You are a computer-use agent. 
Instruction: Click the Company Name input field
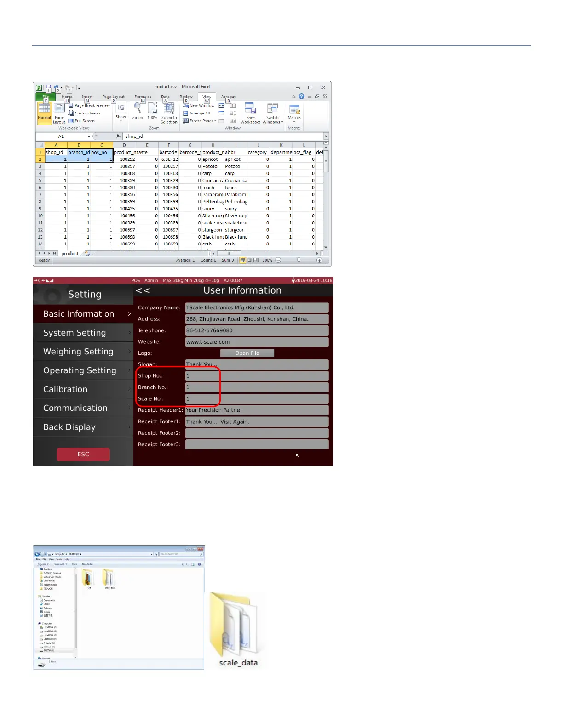tap(257, 307)
